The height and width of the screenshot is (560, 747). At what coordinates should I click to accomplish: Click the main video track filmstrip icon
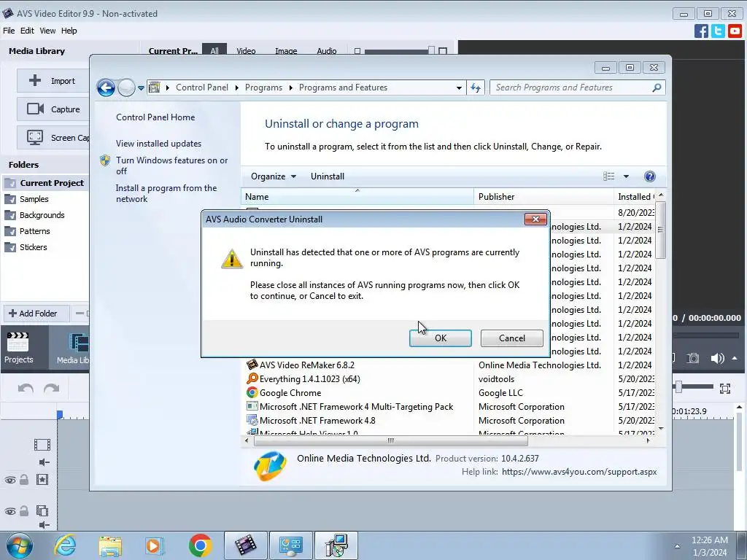click(x=42, y=445)
